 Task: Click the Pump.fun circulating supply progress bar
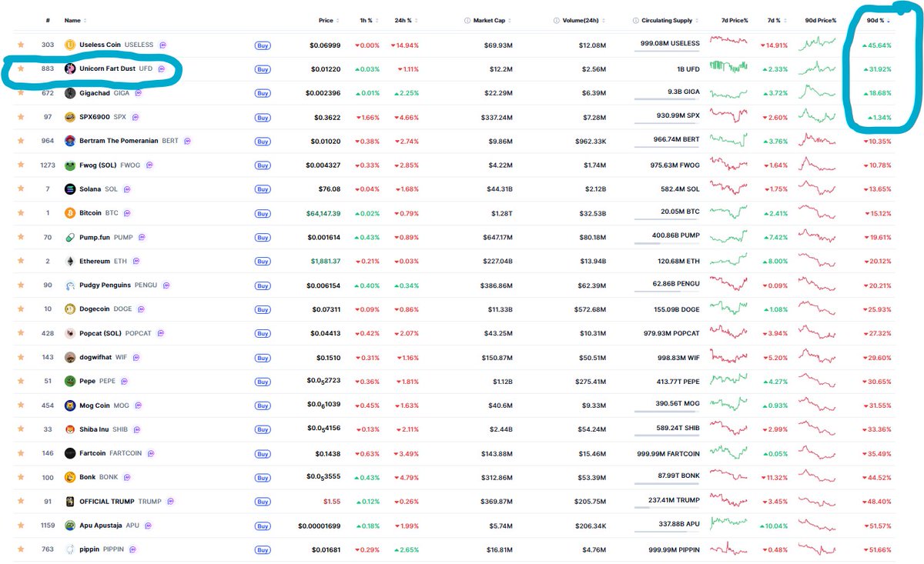pos(667,243)
